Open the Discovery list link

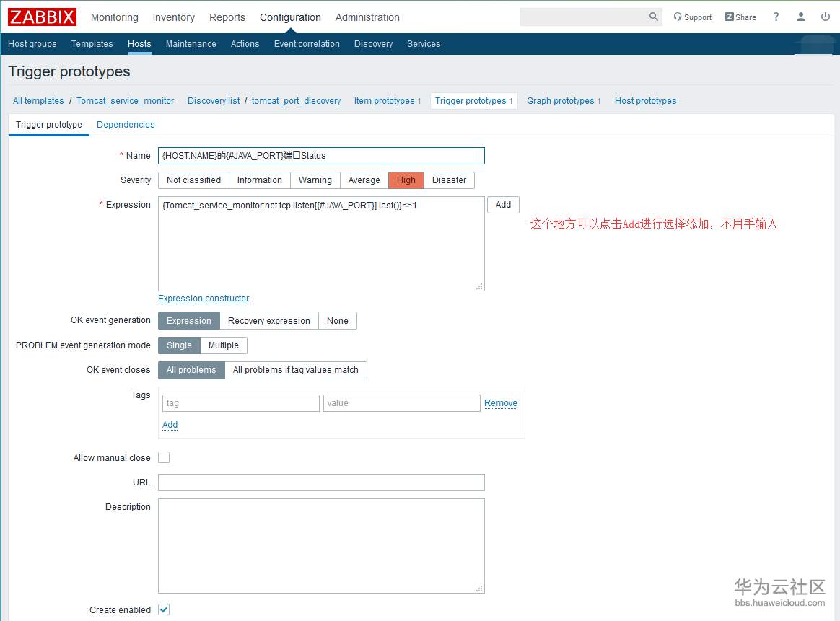pyautogui.click(x=214, y=101)
